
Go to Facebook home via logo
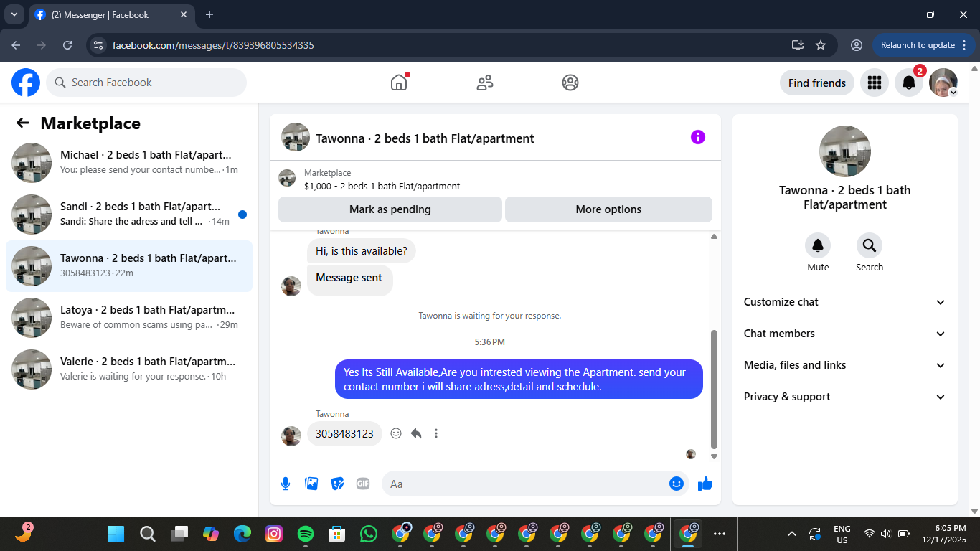26,83
